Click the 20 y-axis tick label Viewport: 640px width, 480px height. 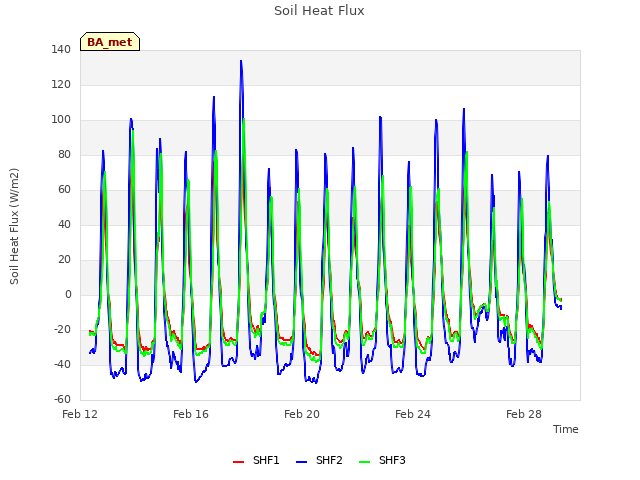pos(64,260)
